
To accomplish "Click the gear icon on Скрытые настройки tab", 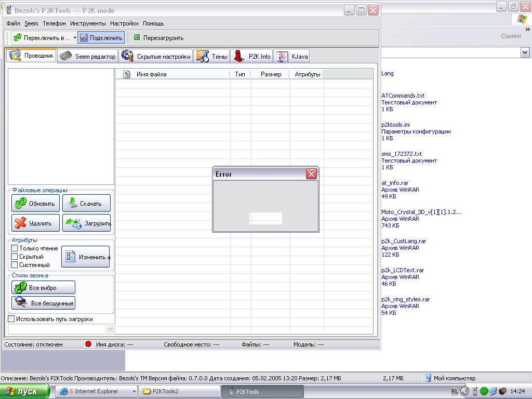I will click(128, 56).
